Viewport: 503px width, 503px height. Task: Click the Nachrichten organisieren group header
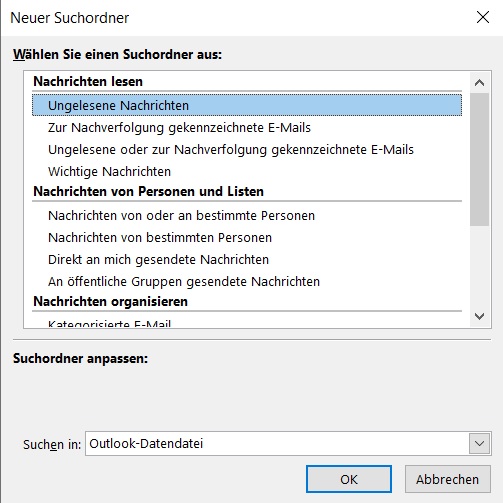pos(110,302)
